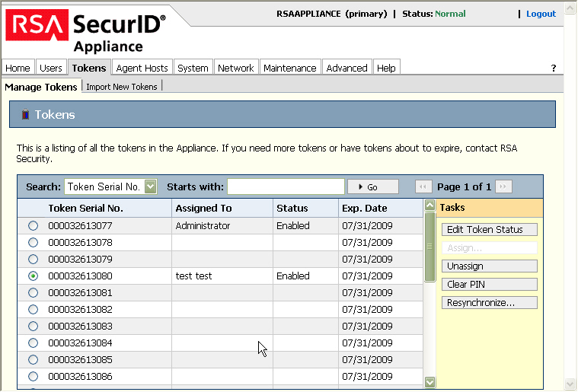Click the Tokens header token icon
578x392 pixels.
pyautogui.click(x=25, y=114)
